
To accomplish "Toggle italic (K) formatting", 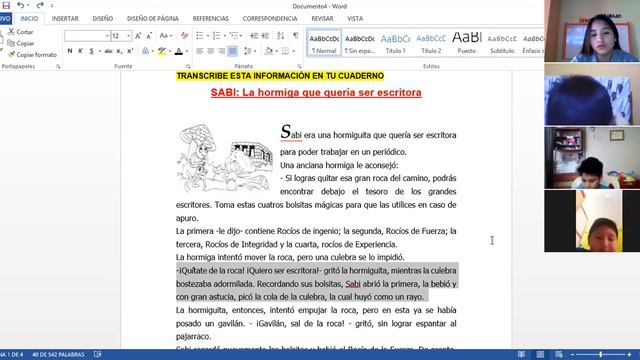I will pos(80,51).
